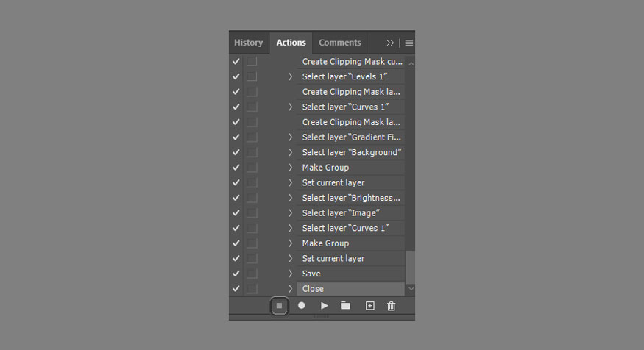Start recording with the Record button
The width and height of the screenshot is (644, 350).
click(x=302, y=306)
